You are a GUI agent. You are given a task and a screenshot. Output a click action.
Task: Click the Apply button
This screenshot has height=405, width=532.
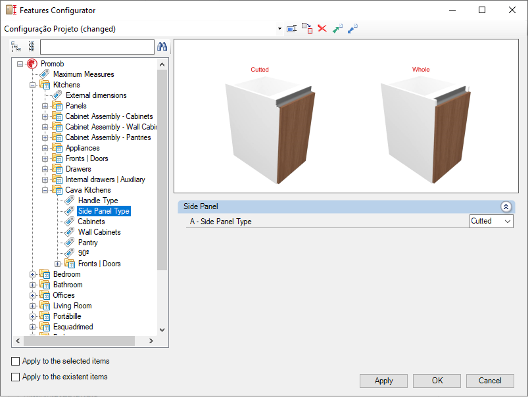383,381
